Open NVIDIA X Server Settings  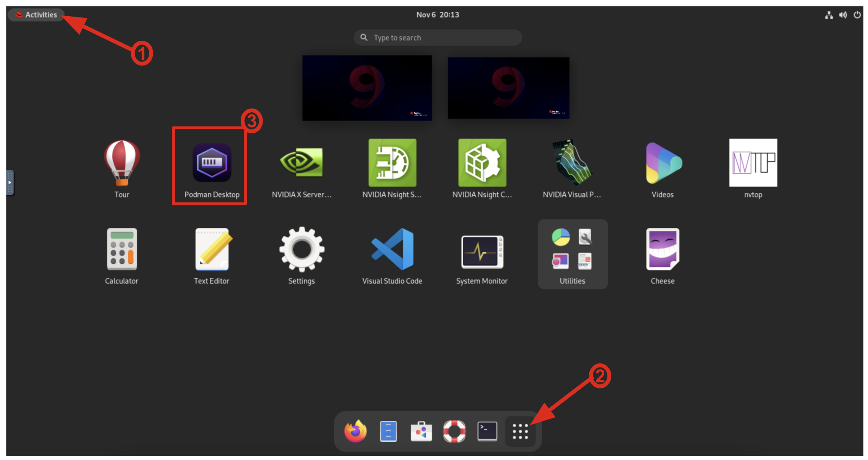(301, 163)
